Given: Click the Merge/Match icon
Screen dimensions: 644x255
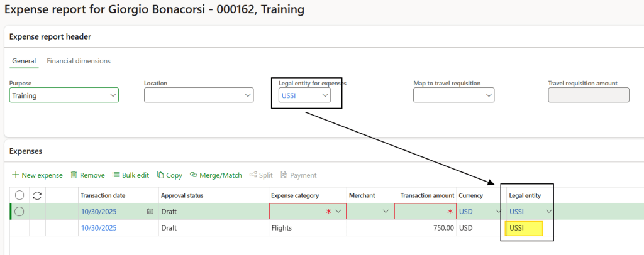Looking at the screenshot, I should tap(194, 175).
